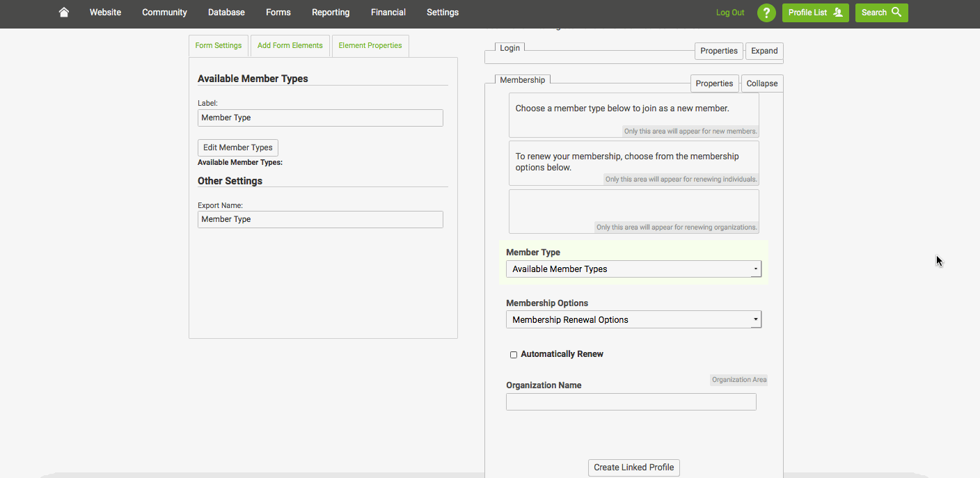Click the new member text area
The width and height of the screenshot is (980, 478).
point(634,115)
